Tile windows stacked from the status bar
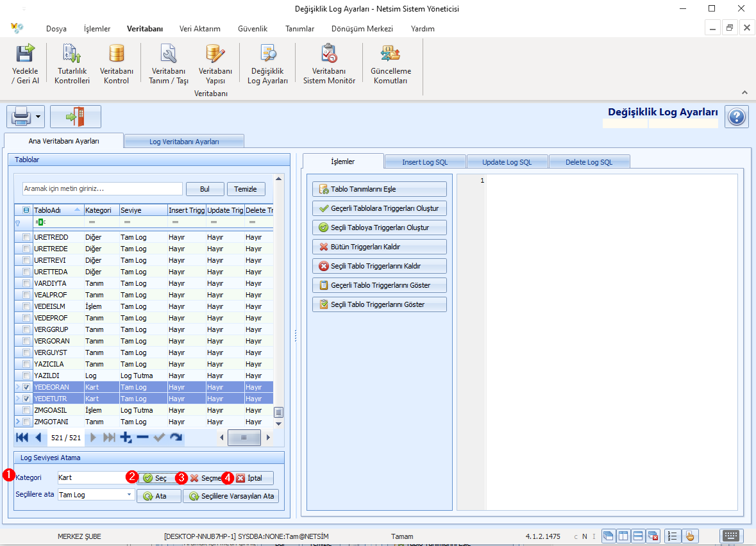 639,536
